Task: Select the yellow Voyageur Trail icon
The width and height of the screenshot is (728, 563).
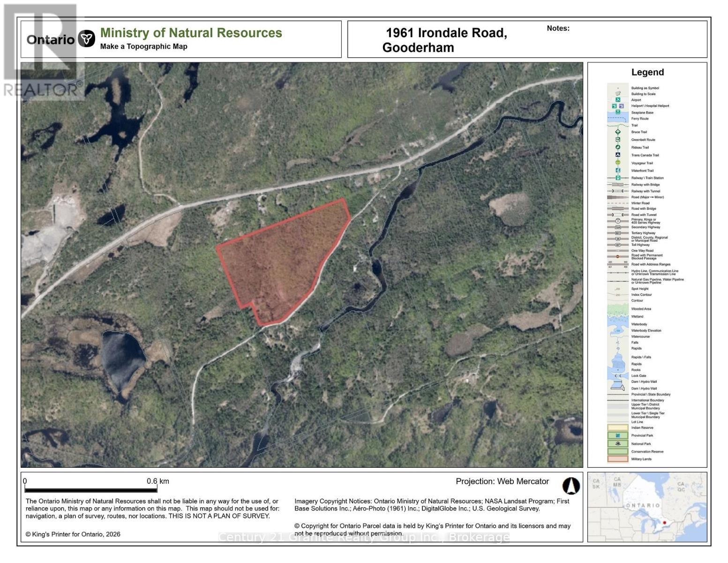Action: click(618, 163)
